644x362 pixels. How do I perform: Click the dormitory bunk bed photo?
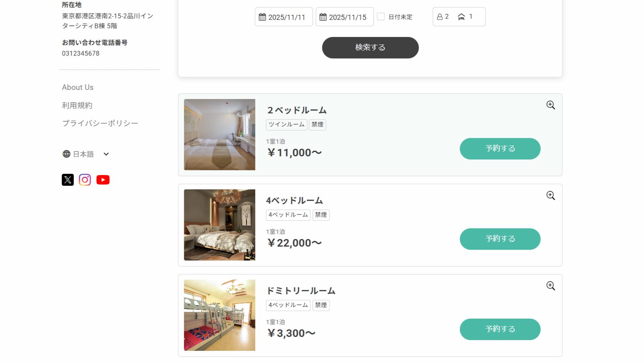(220, 315)
